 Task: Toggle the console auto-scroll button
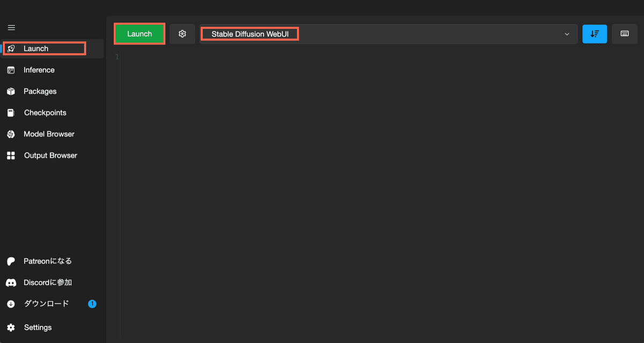coord(595,33)
